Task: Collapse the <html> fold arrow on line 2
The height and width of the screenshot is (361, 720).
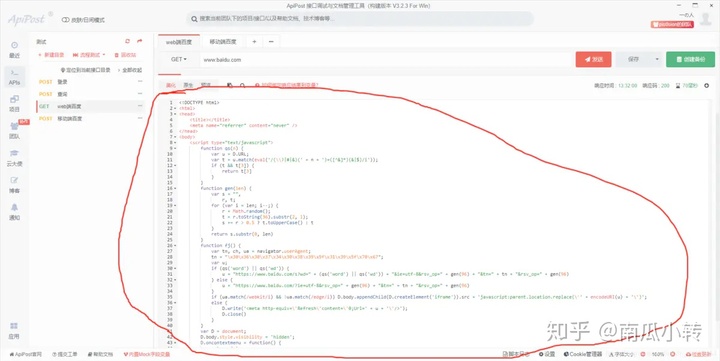Action: 175,108
